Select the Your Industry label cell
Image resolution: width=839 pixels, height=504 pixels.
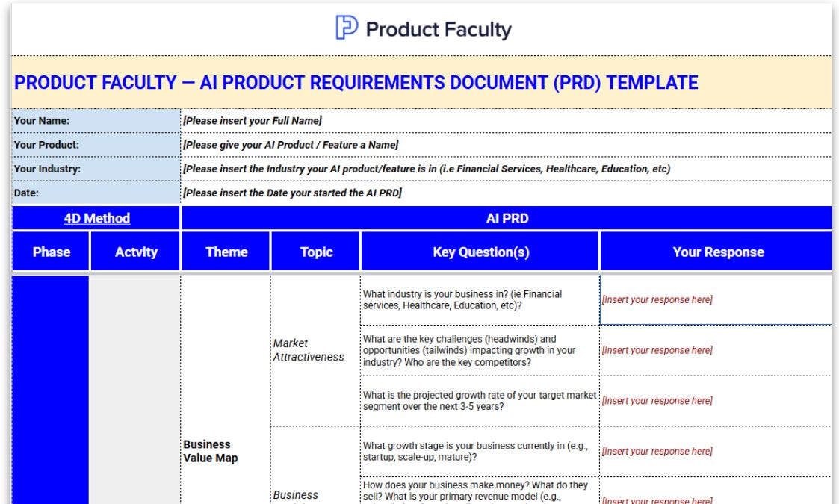pyautogui.click(x=96, y=169)
